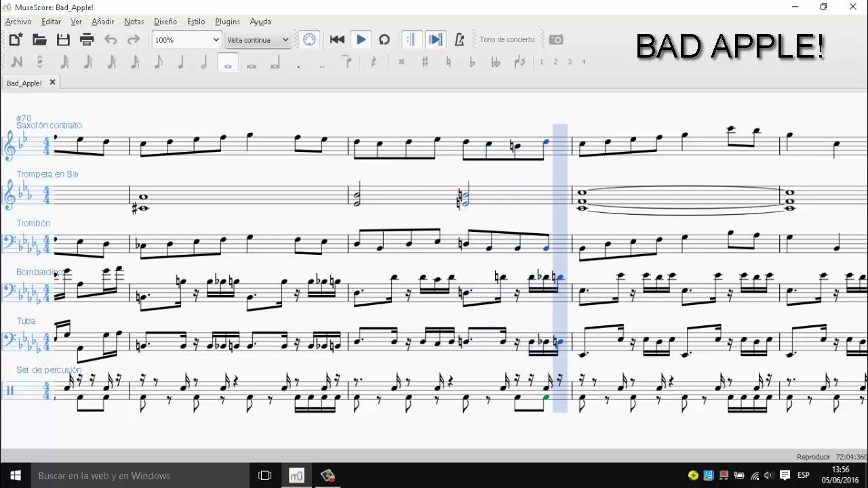The width and height of the screenshot is (868, 488).
Task: Open the Ver menu
Action: tap(76, 22)
